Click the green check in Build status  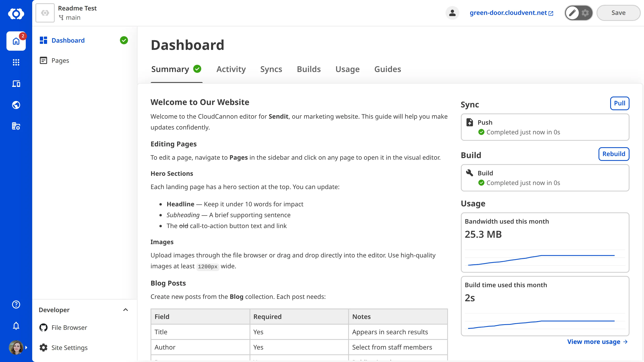click(481, 183)
